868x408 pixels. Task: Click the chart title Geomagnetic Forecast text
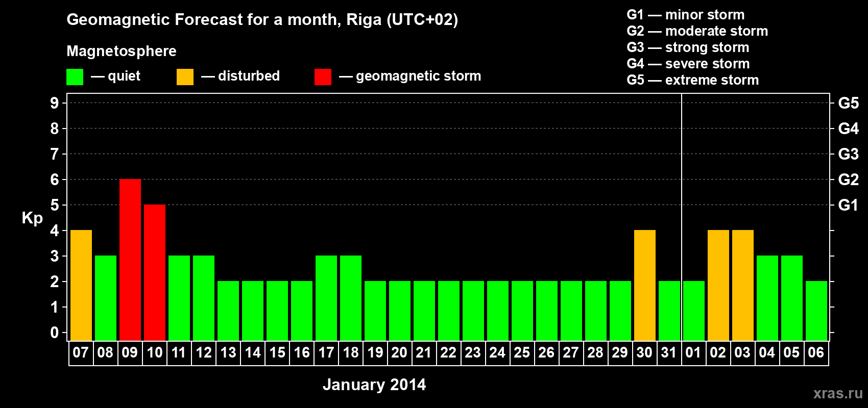[262, 20]
